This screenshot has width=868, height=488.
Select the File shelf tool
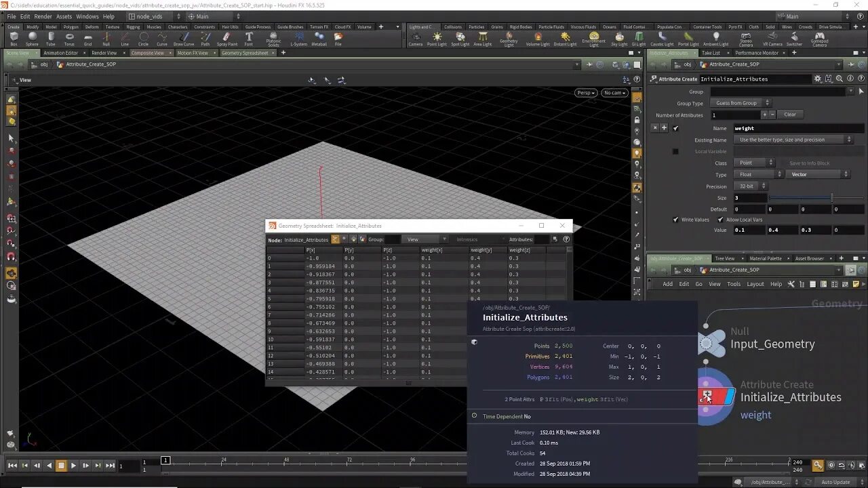click(x=338, y=39)
